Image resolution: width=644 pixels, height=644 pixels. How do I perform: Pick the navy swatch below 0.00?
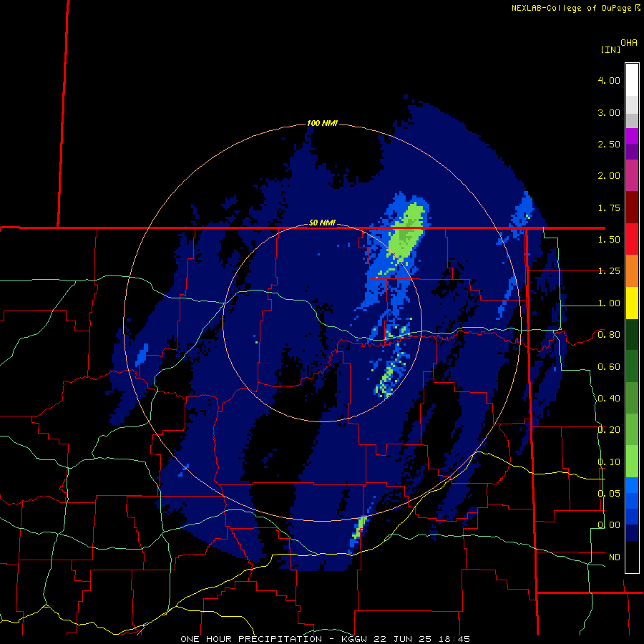pos(632,532)
